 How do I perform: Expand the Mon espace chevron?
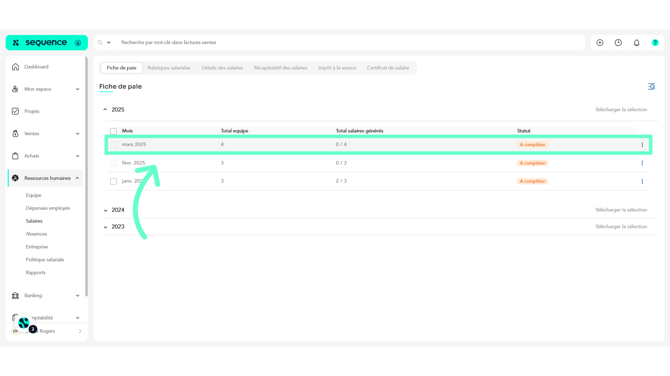pyautogui.click(x=77, y=89)
